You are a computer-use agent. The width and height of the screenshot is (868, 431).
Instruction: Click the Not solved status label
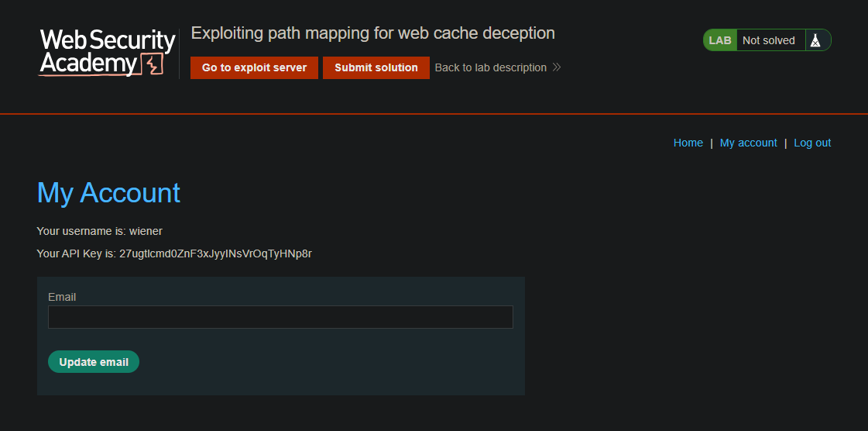pyautogui.click(x=768, y=40)
